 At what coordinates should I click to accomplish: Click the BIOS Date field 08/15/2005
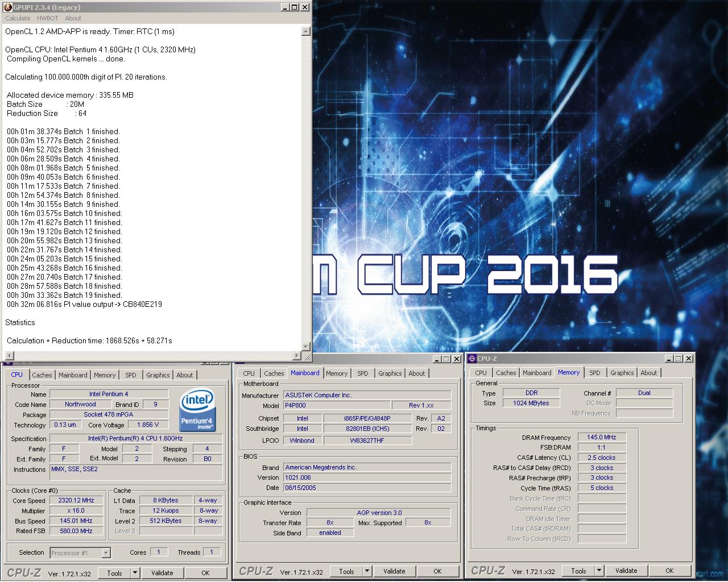click(x=367, y=488)
